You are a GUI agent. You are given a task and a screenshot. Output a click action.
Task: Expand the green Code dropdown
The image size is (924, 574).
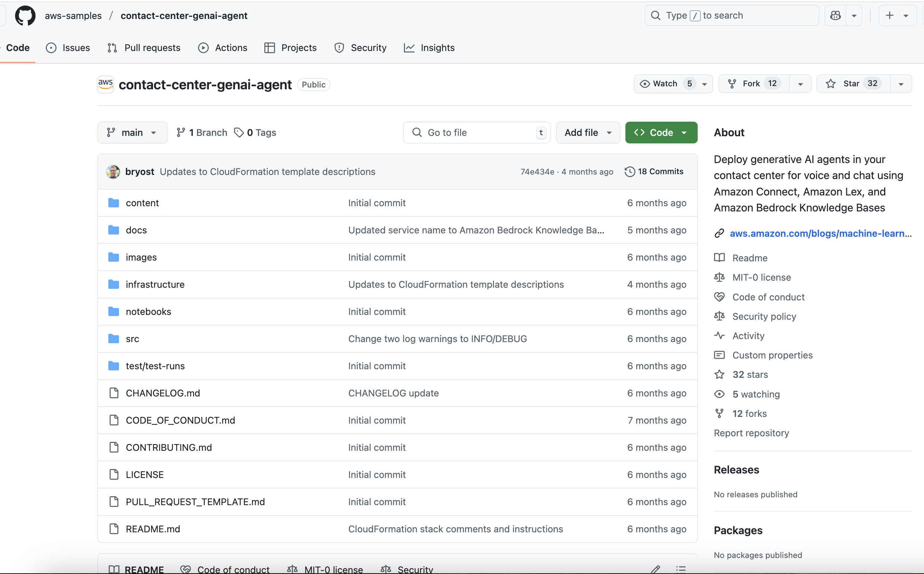point(661,133)
